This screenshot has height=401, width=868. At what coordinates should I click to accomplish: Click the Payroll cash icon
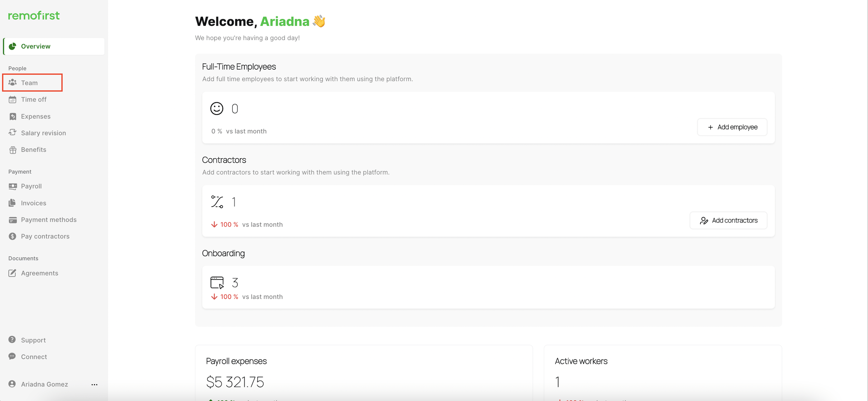pyautogui.click(x=12, y=186)
